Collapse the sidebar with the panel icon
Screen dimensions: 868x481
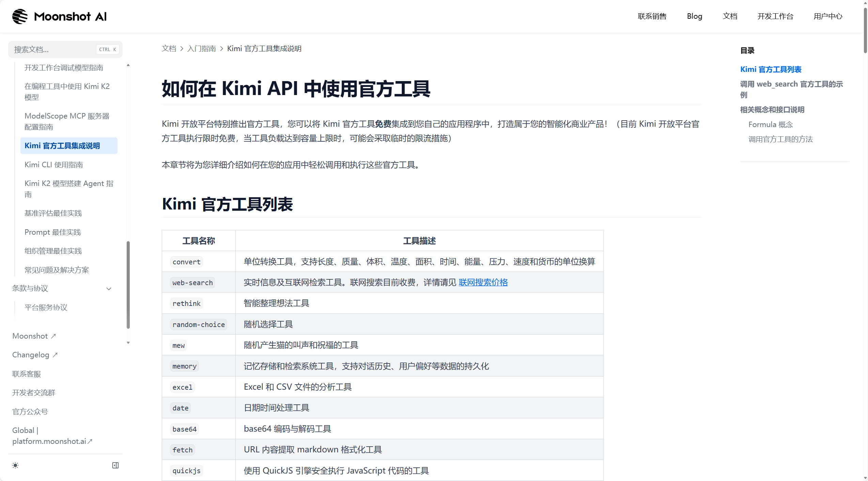[115, 465]
